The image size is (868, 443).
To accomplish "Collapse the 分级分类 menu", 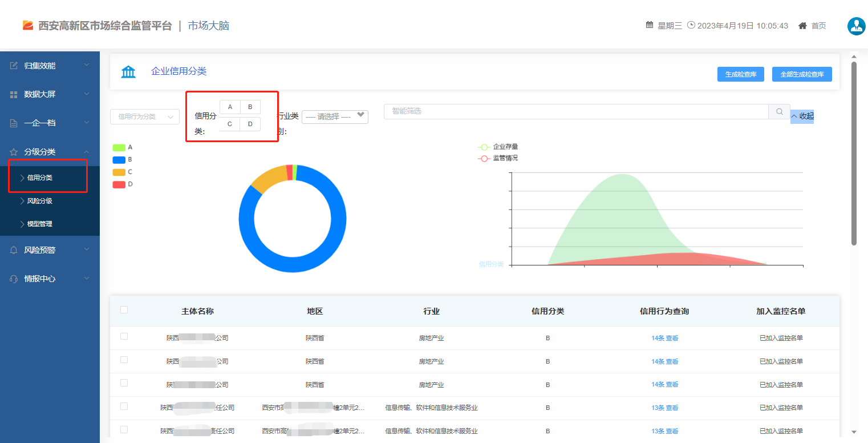I will tap(87, 152).
